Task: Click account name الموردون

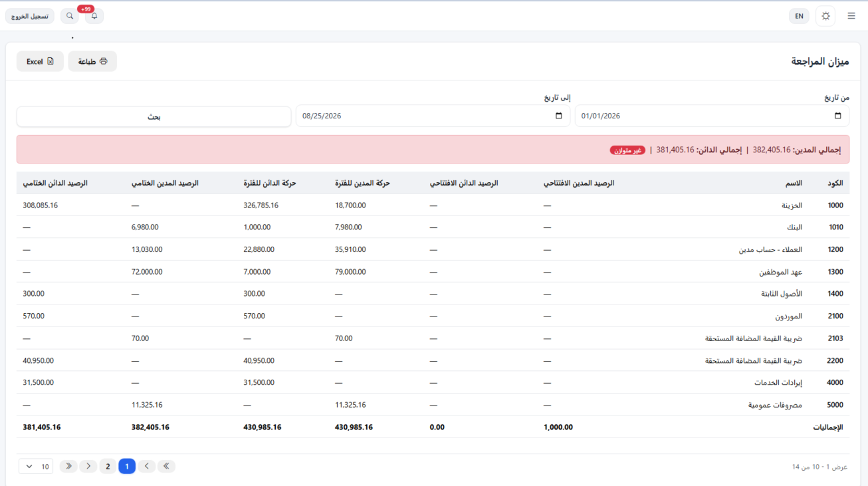Action: click(x=789, y=316)
